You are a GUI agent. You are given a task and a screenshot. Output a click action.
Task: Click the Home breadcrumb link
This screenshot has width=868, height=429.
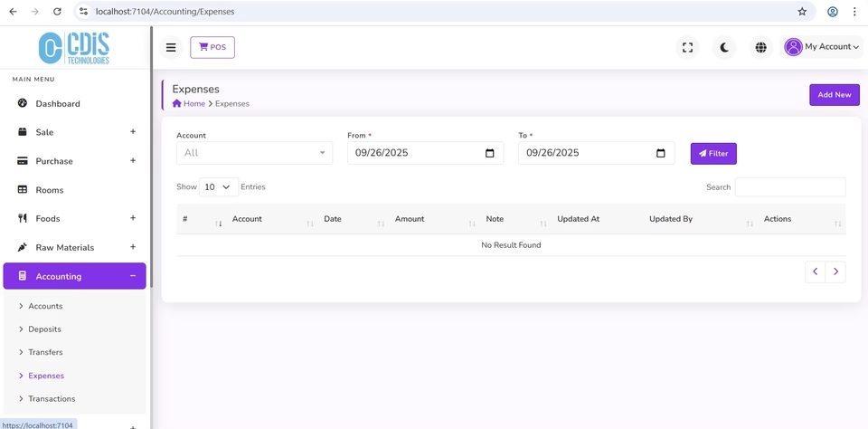click(193, 104)
